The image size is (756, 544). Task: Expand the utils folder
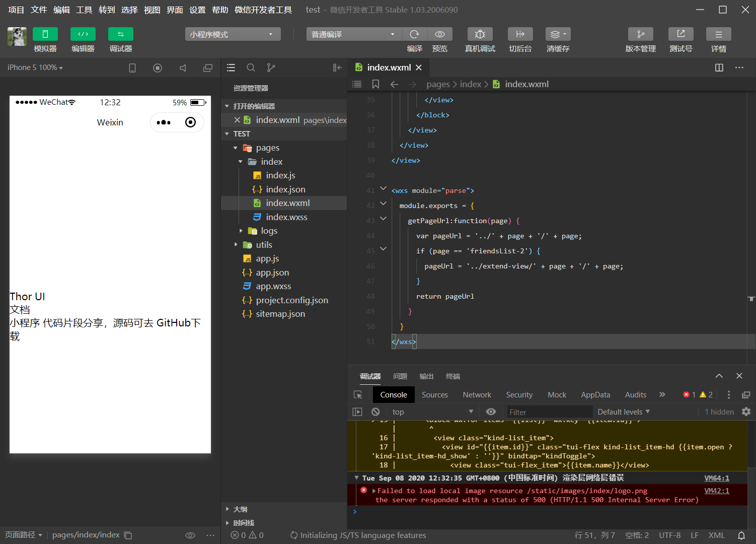[x=236, y=245]
